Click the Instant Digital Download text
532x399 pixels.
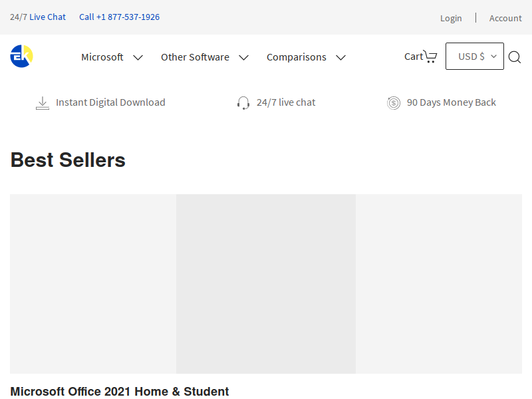coord(110,102)
